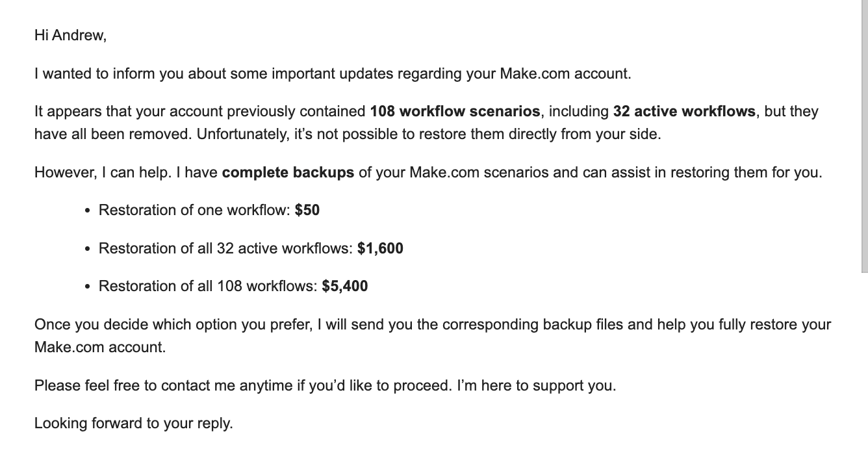Click "I wanted to inform you" sentence
This screenshot has width=868, height=451.
(x=331, y=73)
